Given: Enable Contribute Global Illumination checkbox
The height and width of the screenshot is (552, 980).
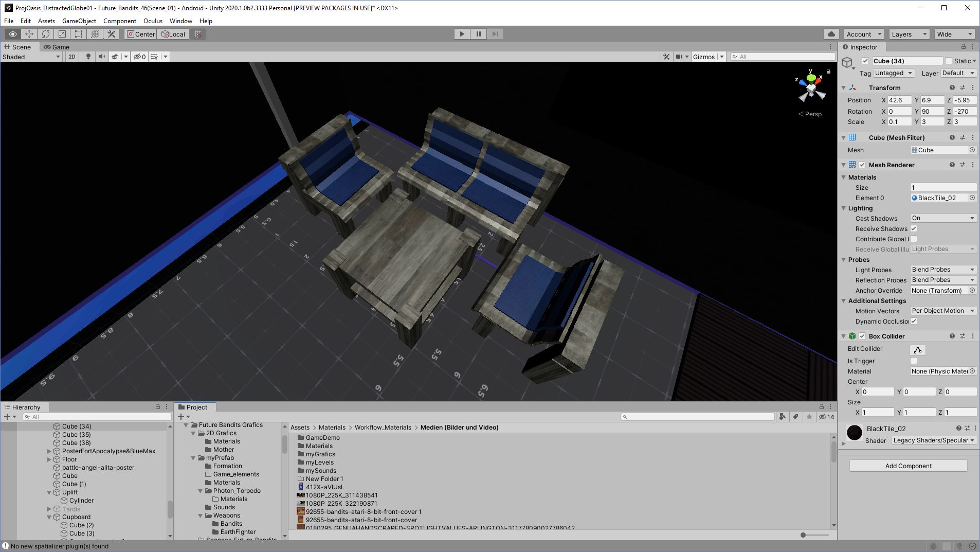Looking at the screenshot, I should [914, 239].
